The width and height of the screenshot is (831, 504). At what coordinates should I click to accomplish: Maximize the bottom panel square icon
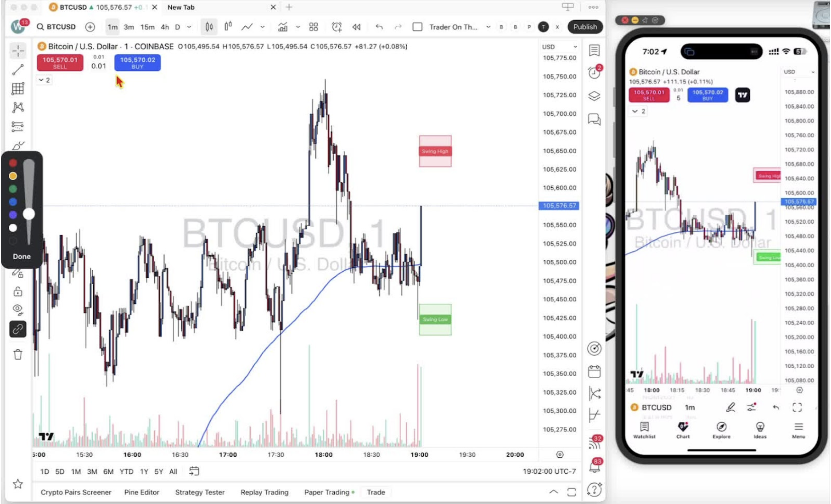(x=572, y=492)
